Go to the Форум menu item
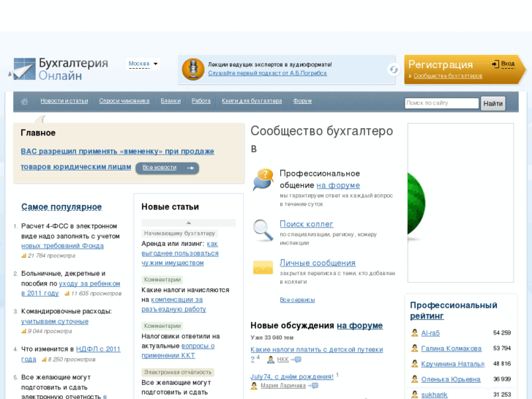The height and width of the screenshot is (399, 532). point(302,101)
